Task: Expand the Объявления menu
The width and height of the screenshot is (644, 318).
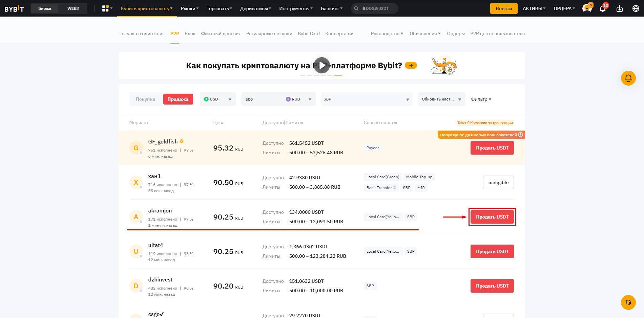Action: coord(425,33)
